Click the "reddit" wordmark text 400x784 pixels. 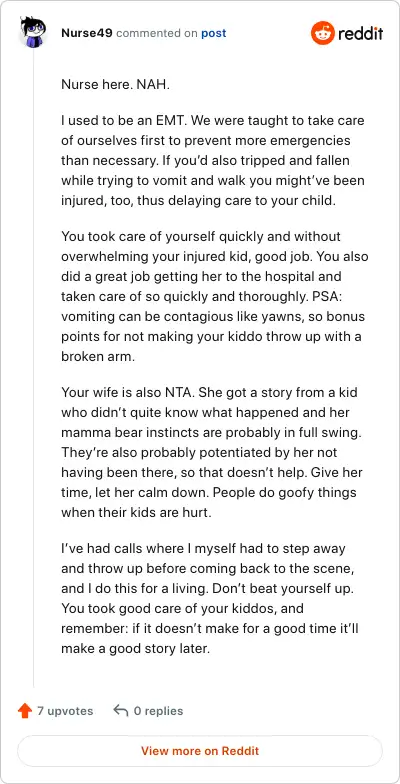click(x=360, y=34)
